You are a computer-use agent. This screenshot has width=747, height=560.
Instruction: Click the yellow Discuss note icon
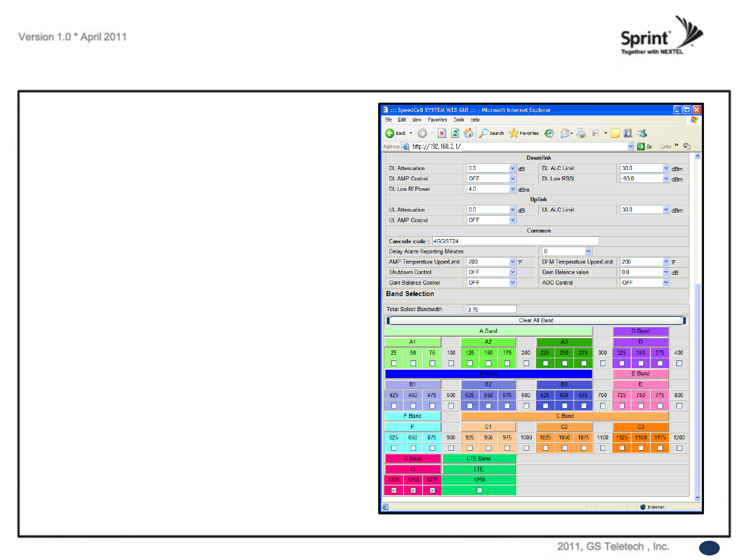click(615, 133)
